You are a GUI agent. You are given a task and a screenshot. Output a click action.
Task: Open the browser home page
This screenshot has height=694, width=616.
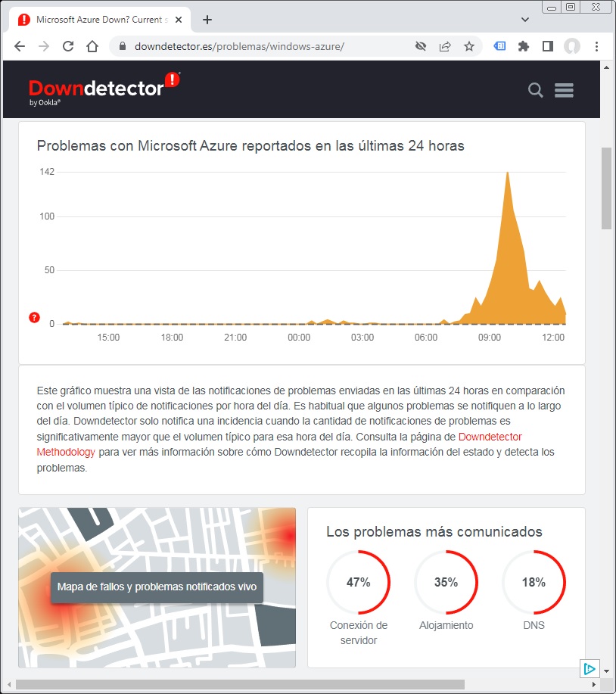point(92,46)
